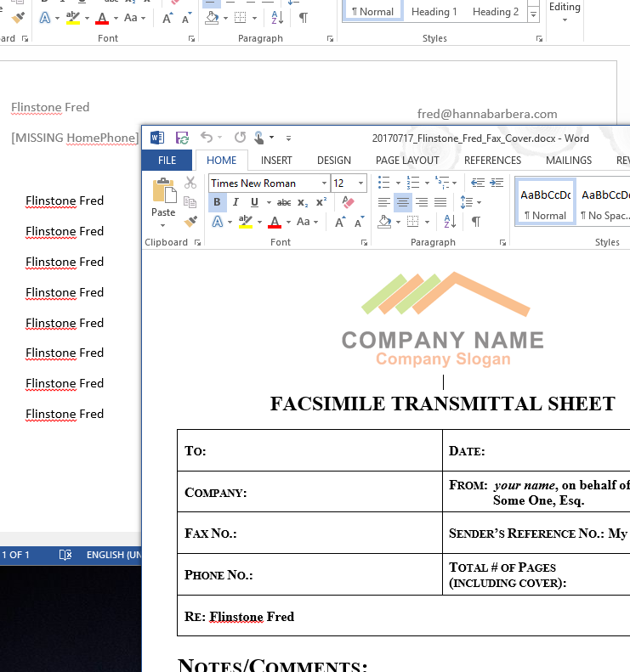
Task: Click the Save icon in Fax Cover window
Action: click(x=182, y=138)
